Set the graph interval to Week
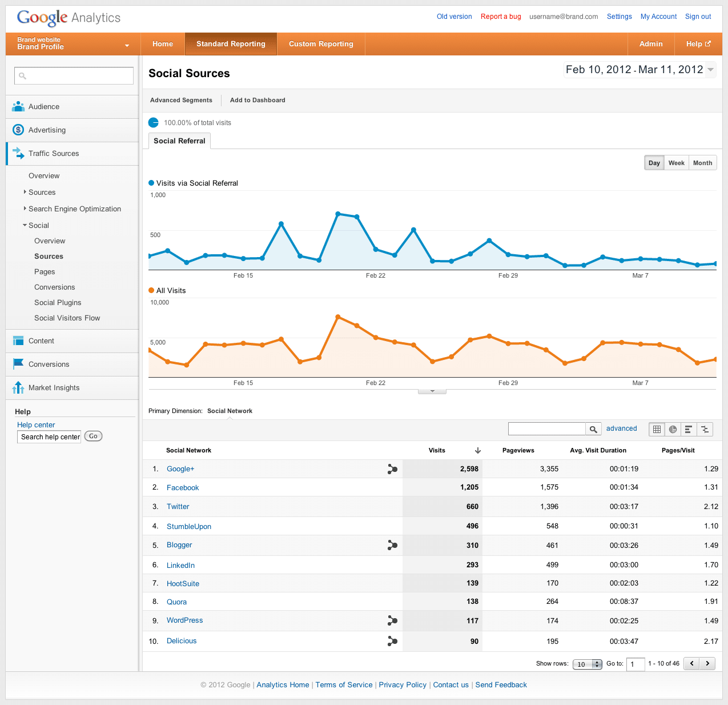Viewport: 728px width, 705px height. point(676,163)
